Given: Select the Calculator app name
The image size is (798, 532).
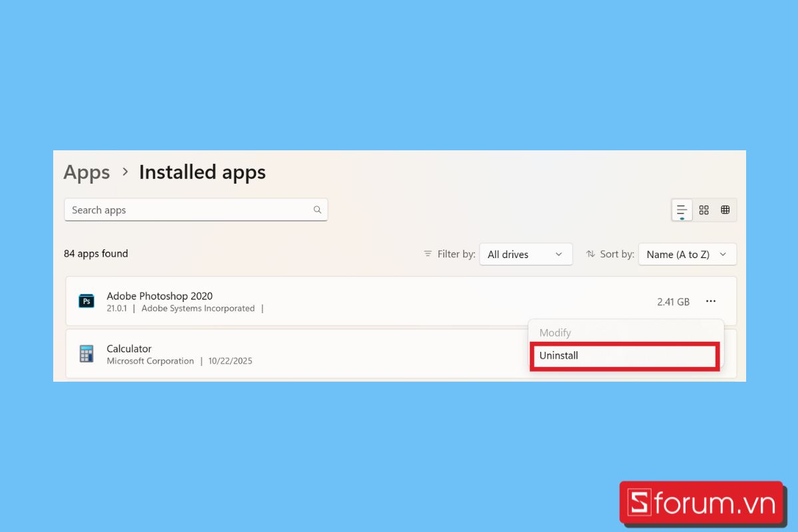Looking at the screenshot, I should click(129, 348).
